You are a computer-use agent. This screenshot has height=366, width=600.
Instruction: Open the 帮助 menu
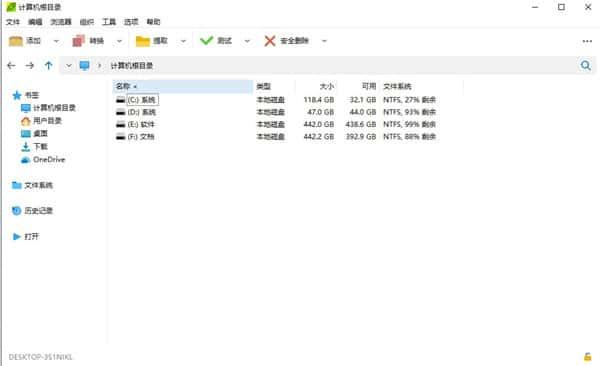(153, 22)
